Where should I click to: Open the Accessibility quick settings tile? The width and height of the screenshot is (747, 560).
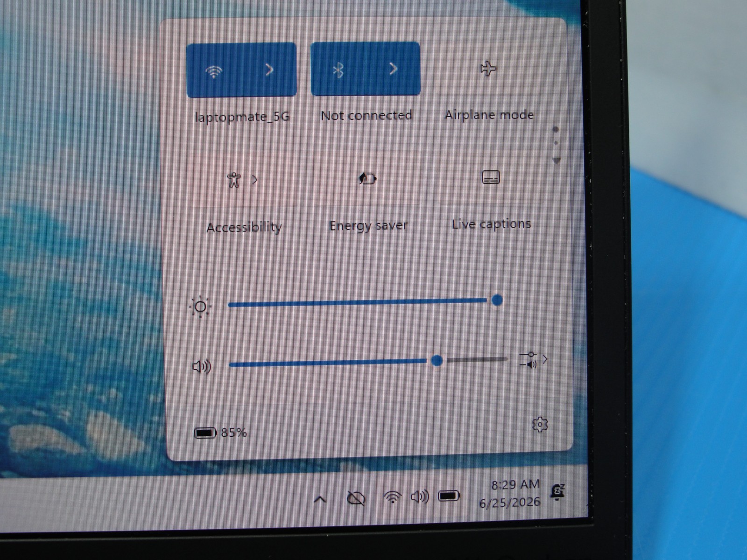click(x=243, y=180)
